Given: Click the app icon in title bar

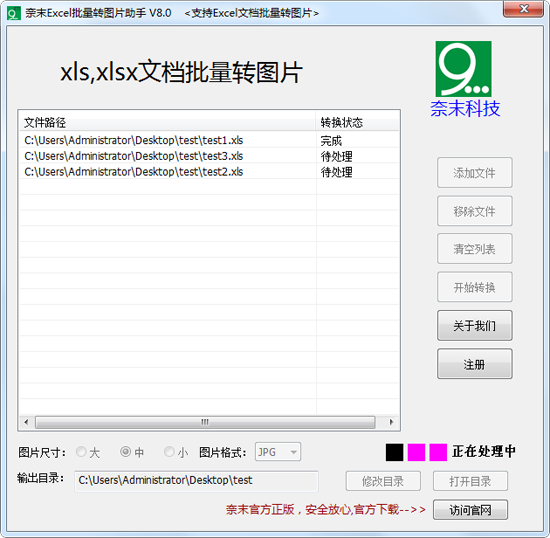Looking at the screenshot, I should (x=14, y=13).
